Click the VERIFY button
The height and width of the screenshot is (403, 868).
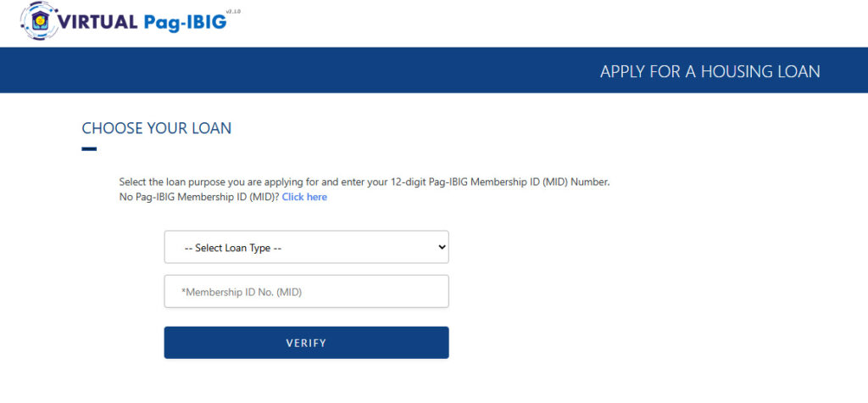[306, 343]
